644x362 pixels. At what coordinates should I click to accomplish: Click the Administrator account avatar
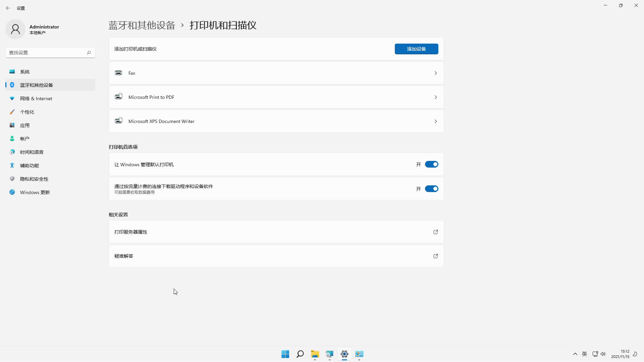click(x=15, y=29)
